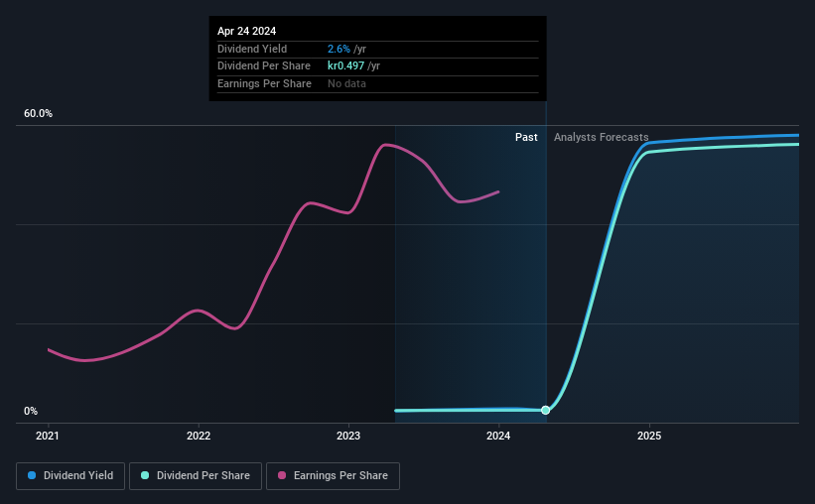Toggle the Earnings Per Share legend series
This screenshot has height=504, width=815.
pos(333,476)
